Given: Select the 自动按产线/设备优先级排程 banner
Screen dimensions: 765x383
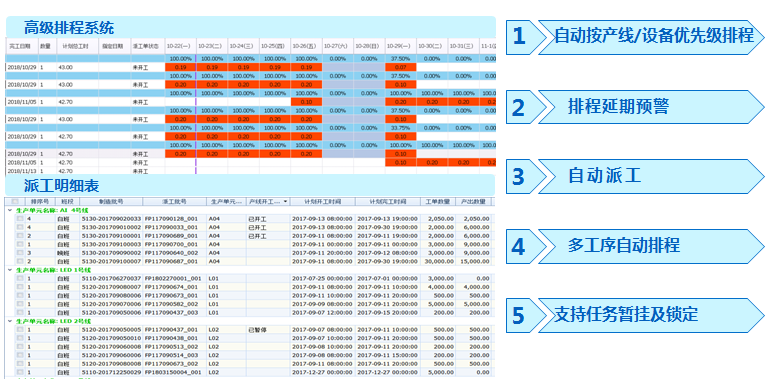Looking at the screenshot, I should click(x=651, y=37).
